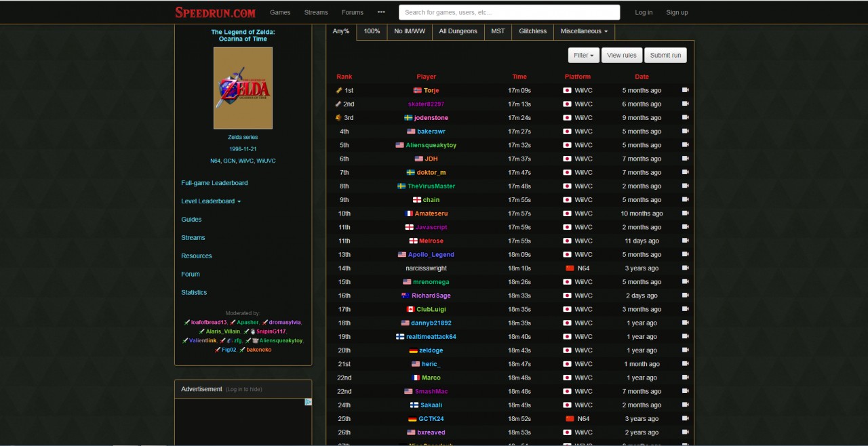The image size is (868, 446).
Task: Click Norwegian flag beside Torje
Action: coord(417,90)
